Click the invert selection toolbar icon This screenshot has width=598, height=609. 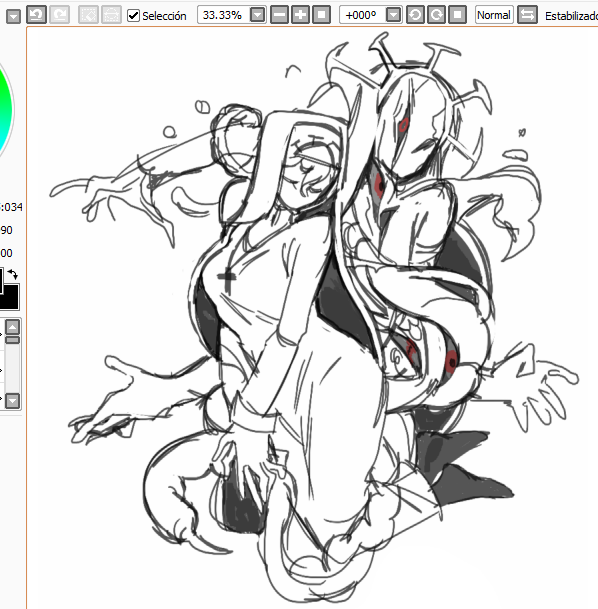coord(111,15)
